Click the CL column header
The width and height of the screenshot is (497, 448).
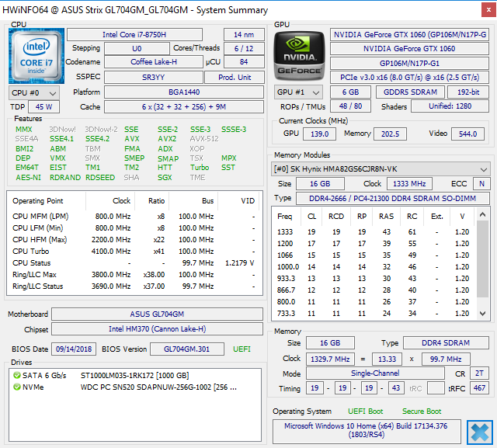[311, 217]
